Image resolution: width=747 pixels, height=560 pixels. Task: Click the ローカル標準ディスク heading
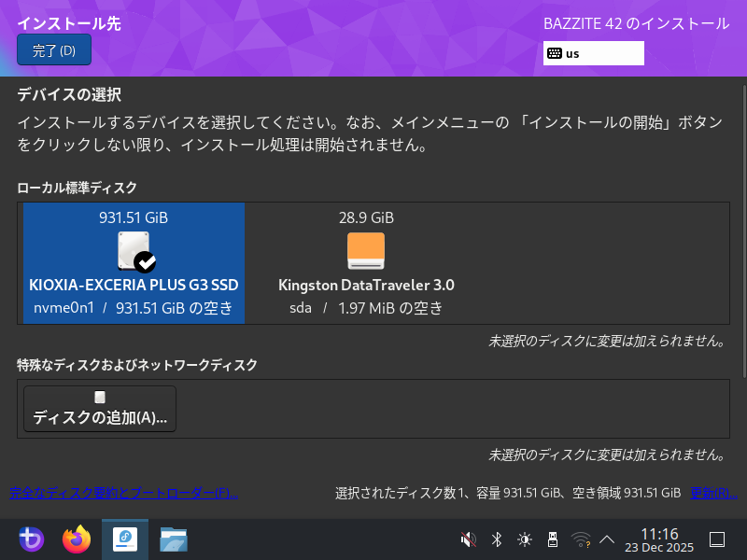click(x=78, y=188)
